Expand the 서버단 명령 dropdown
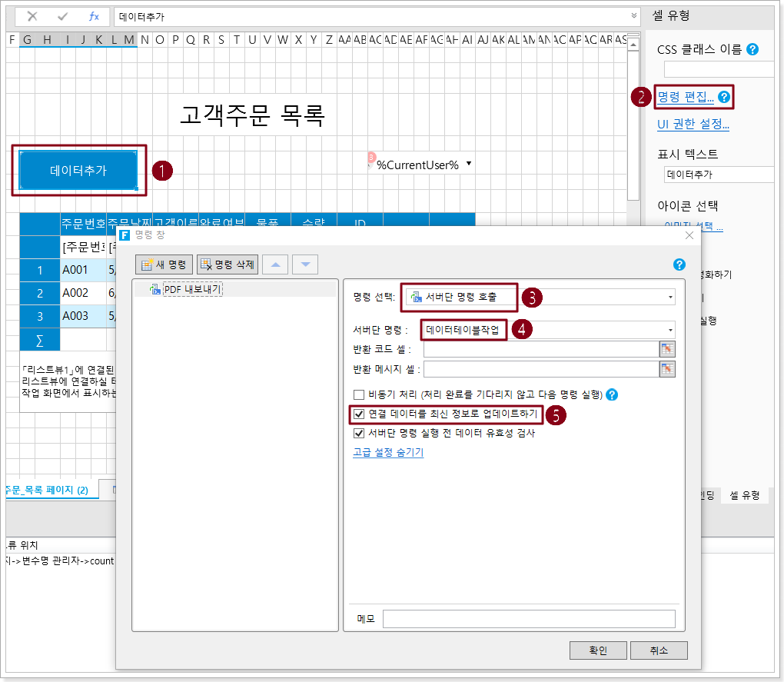This screenshot has height=682, width=784. (x=670, y=330)
